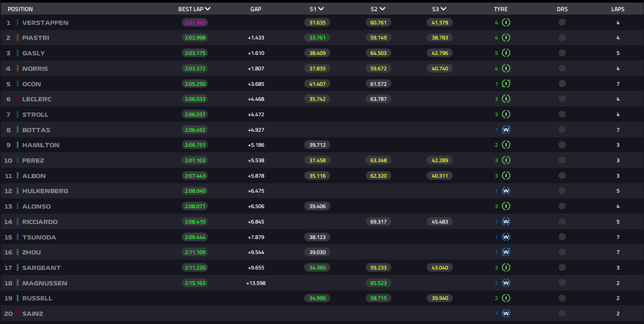Click Piastri's best lap 2:02.998
Image resolution: width=644 pixels, height=324 pixels.
[x=195, y=38]
